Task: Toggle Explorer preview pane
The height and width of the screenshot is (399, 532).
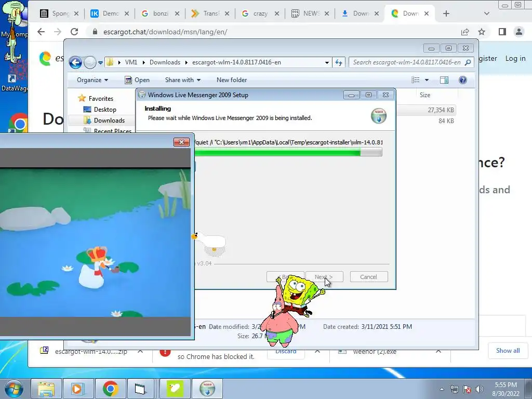Action: click(x=444, y=80)
